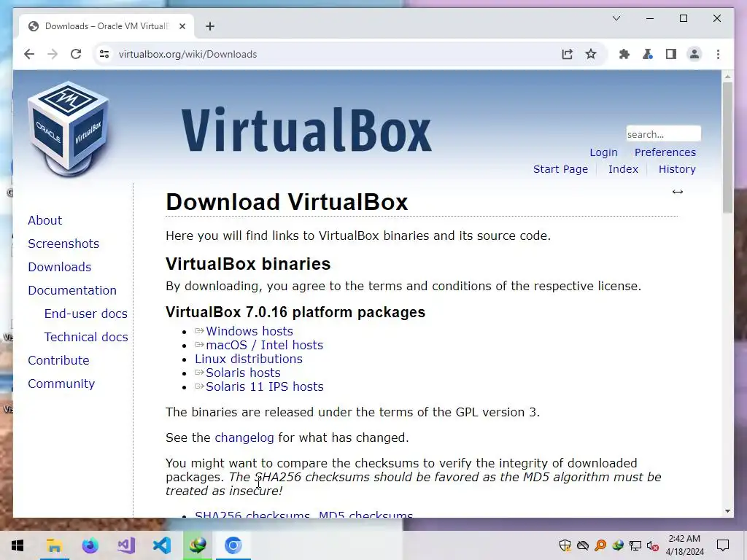Bookmark this page with the star icon

(x=591, y=54)
